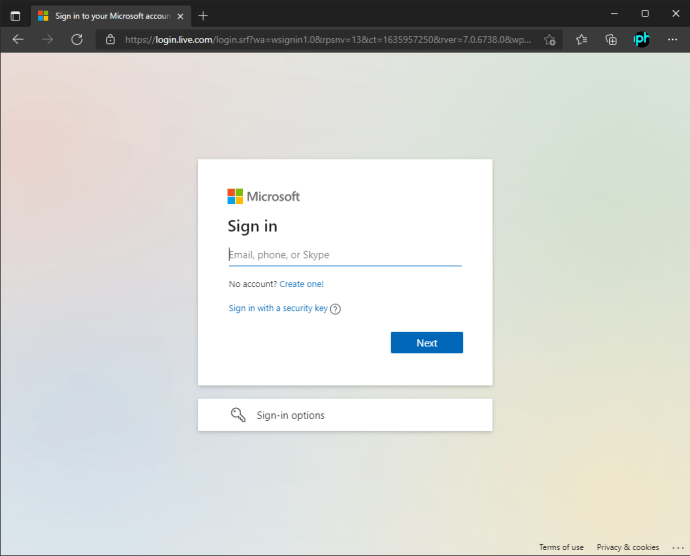The height and width of the screenshot is (556, 690).
Task: Open Sign-in options
Action: pos(345,415)
